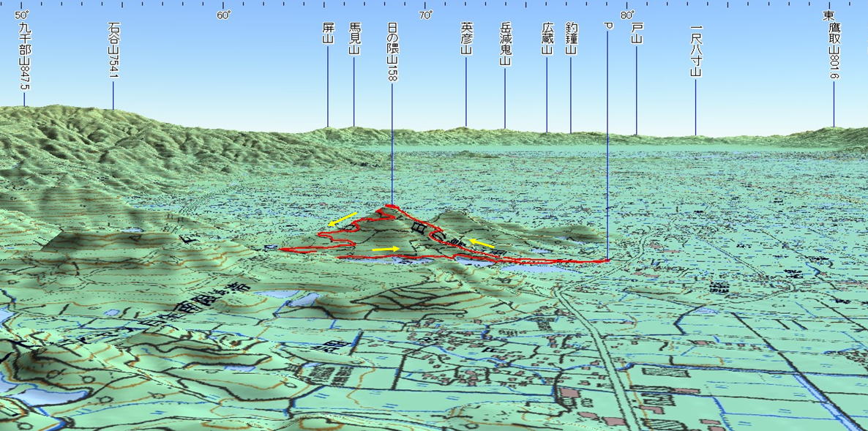This screenshot has width=868, height=431.
Task: Select the 馬見山 peak label
Action: 354,39
